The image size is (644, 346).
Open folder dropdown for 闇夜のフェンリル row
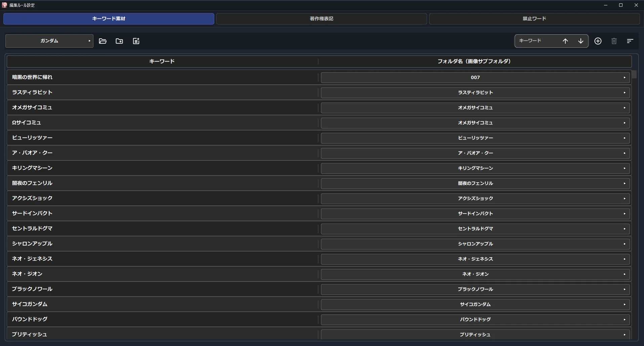click(x=475, y=184)
